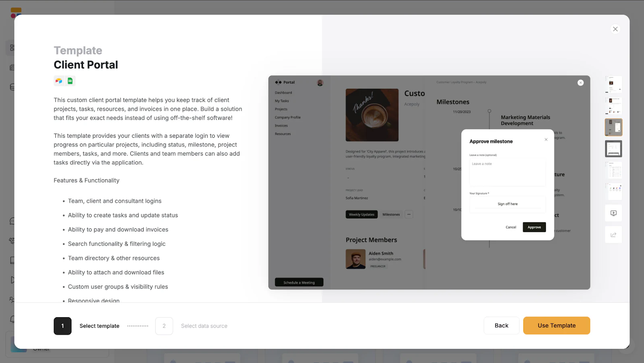Screen dimensions: 644x363
Task: Click the Portal logo icon
Action: point(278,82)
